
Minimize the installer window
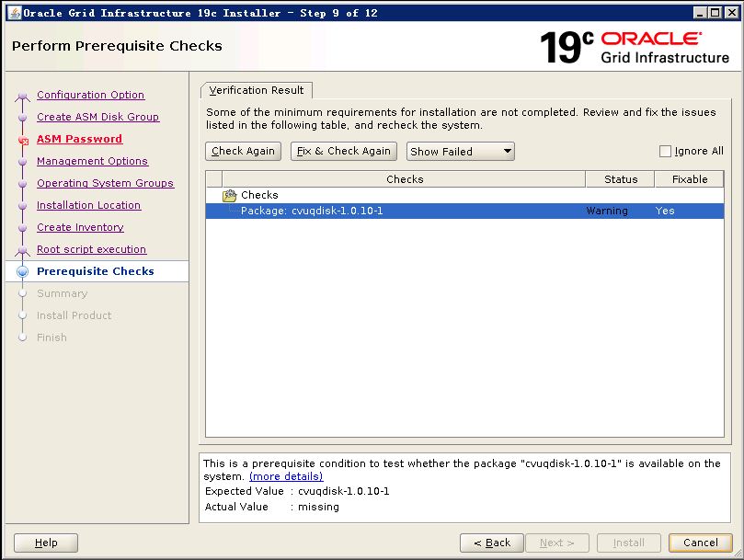[701, 13]
